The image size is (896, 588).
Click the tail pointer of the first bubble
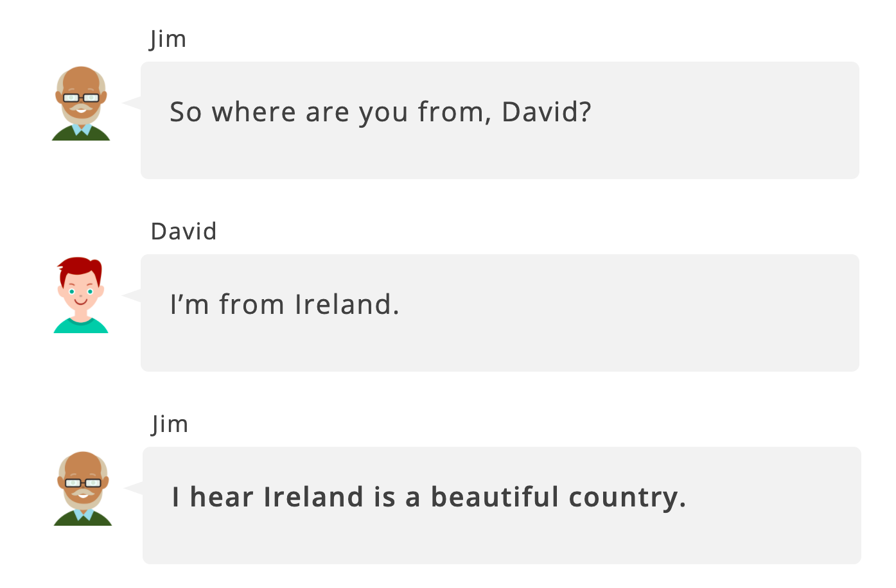[x=133, y=103]
